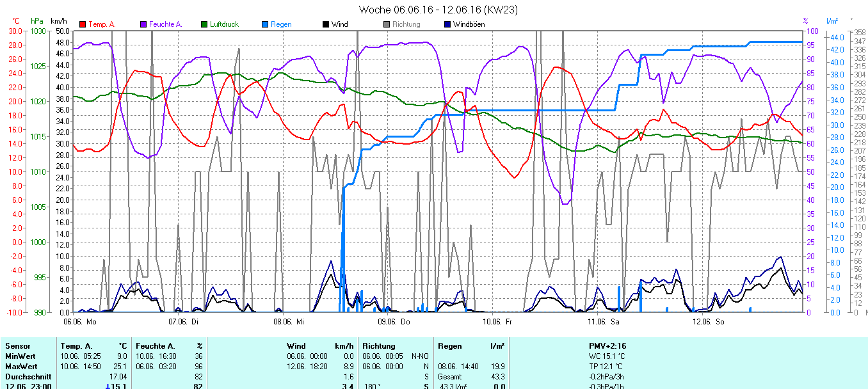This screenshot has width=868, height=389.
Task: Click the purple Feuchte A. legend square
Action: click(x=143, y=24)
